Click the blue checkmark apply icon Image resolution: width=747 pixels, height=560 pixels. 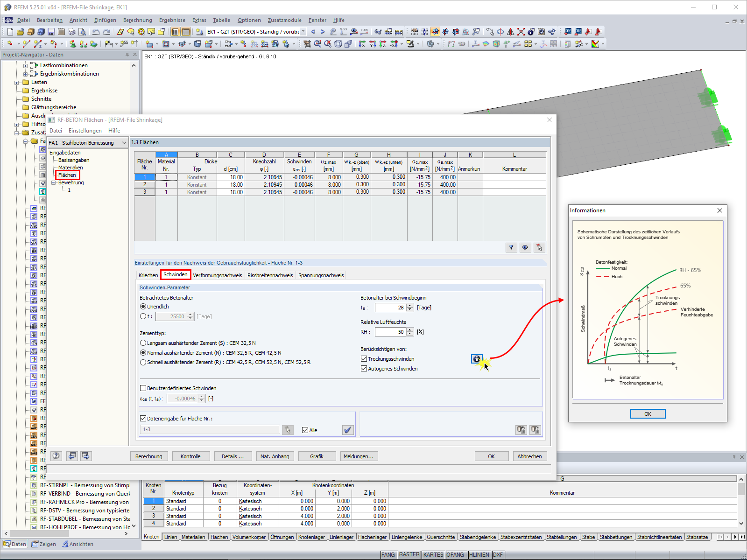point(348,430)
